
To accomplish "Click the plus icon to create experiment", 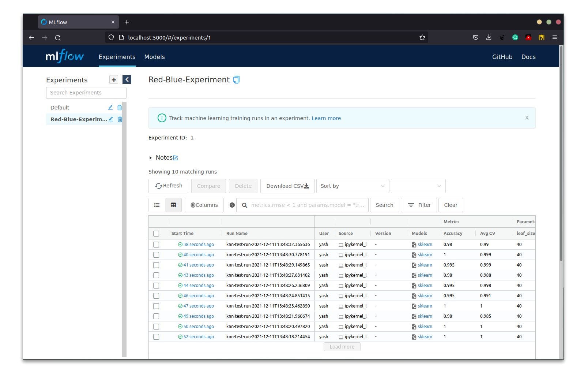I will (x=114, y=80).
